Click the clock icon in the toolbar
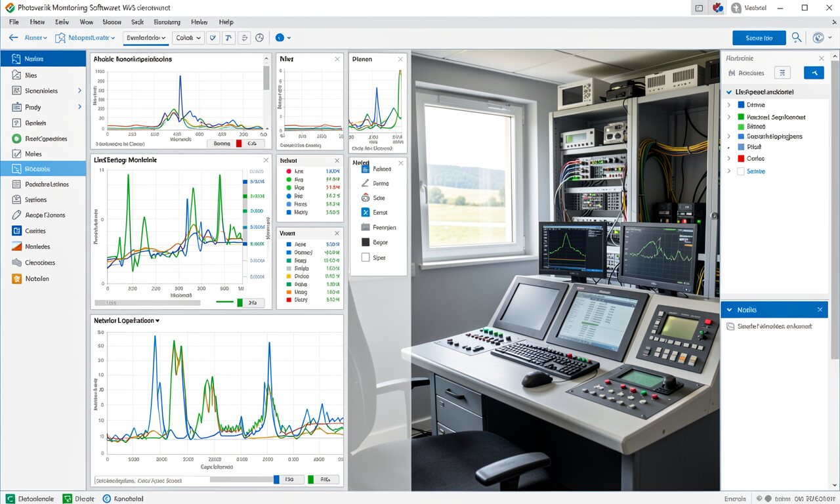The width and height of the screenshot is (840, 504). (x=259, y=38)
